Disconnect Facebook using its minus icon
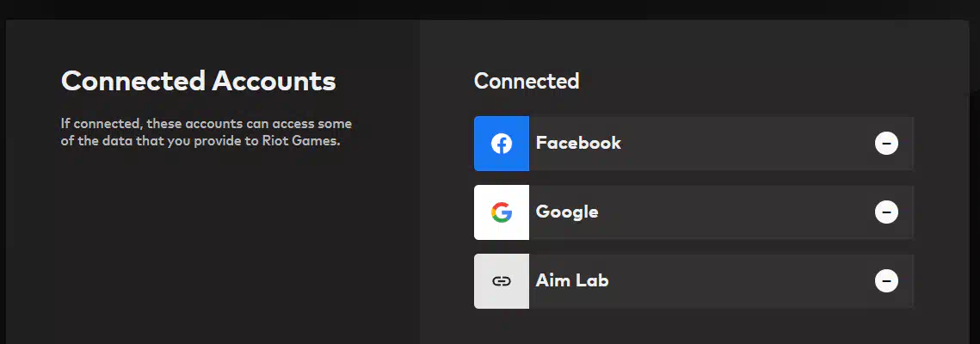Viewport: 980px width, 344px height. (x=886, y=144)
